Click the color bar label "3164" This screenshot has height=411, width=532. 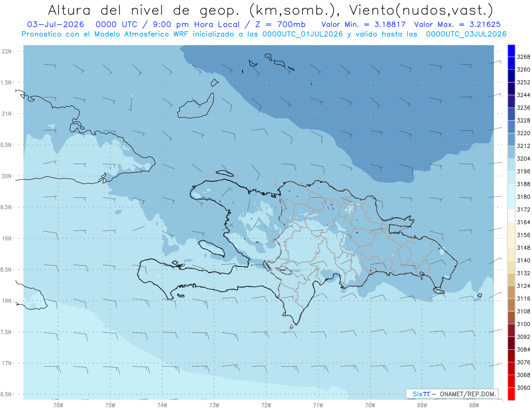click(x=523, y=222)
